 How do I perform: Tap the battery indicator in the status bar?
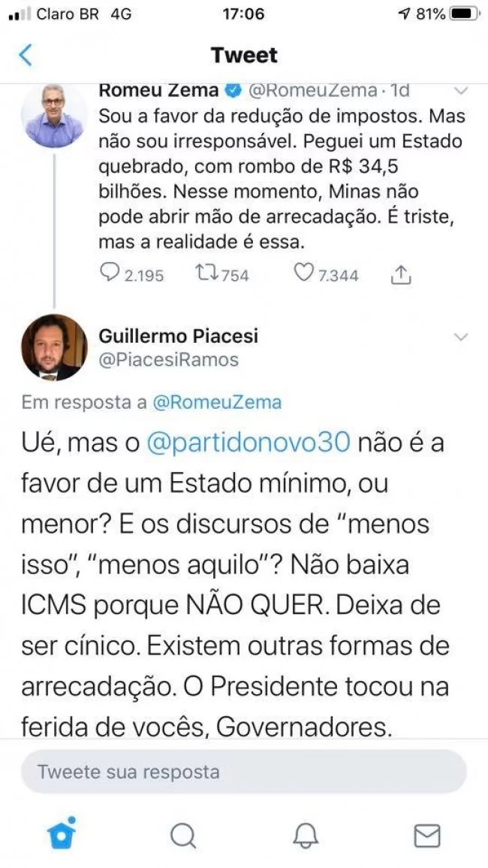462,14
